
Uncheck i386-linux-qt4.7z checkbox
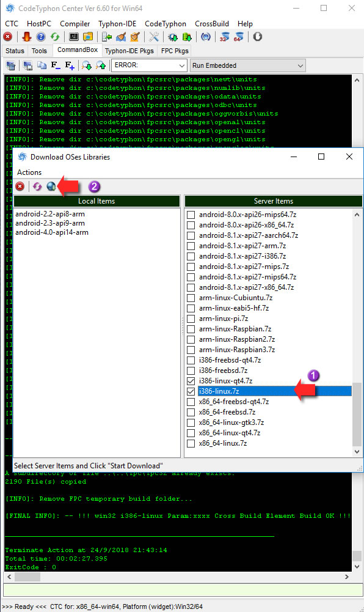click(x=191, y=381)
